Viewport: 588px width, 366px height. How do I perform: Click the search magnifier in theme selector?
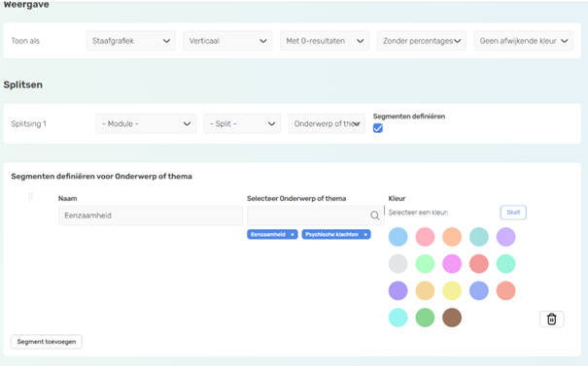374,216
